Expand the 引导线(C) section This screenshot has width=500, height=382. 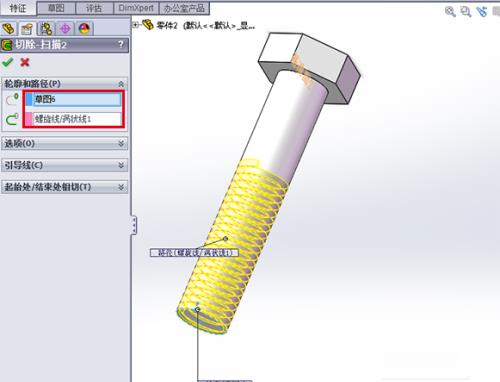tap(121, 165)
